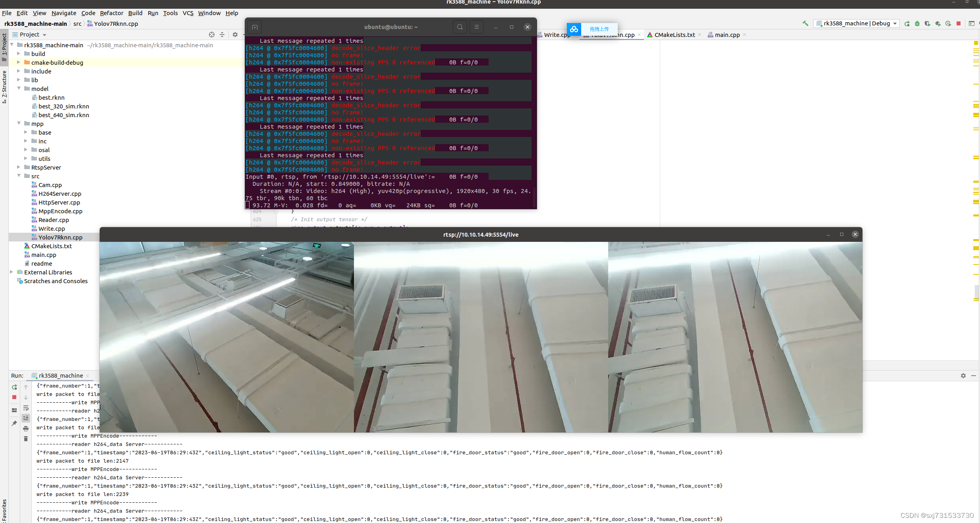Clear console output with trash icon
Screen dimensions: 980x523
26,439
